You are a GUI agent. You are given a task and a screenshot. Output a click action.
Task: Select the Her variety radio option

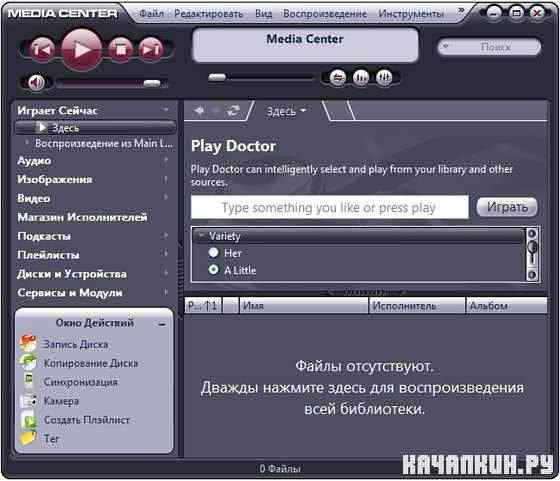pyautogui.click(x=214, y=252)
